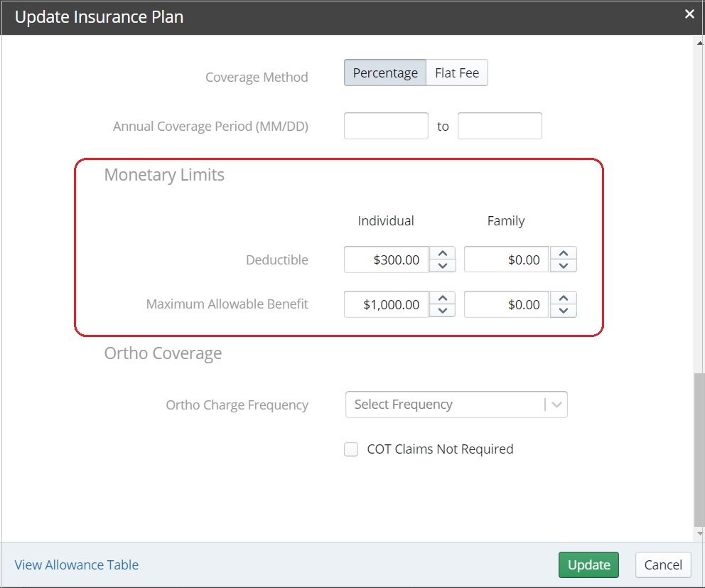This screenshot has height=588, width=705.
Task: Cancel the insurance plan changes
Action: [662, 565]
